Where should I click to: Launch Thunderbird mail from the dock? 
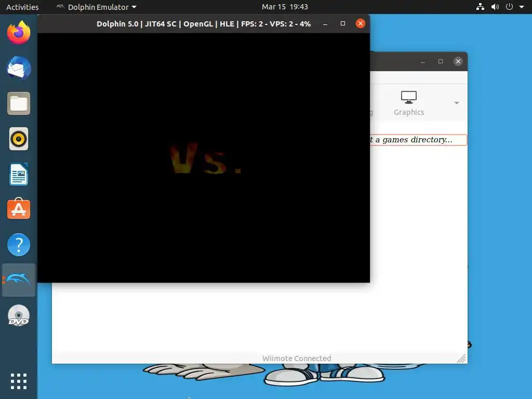19,68
